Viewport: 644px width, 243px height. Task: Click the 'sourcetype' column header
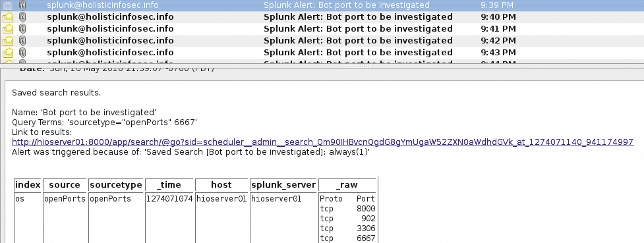click(116, 185)
